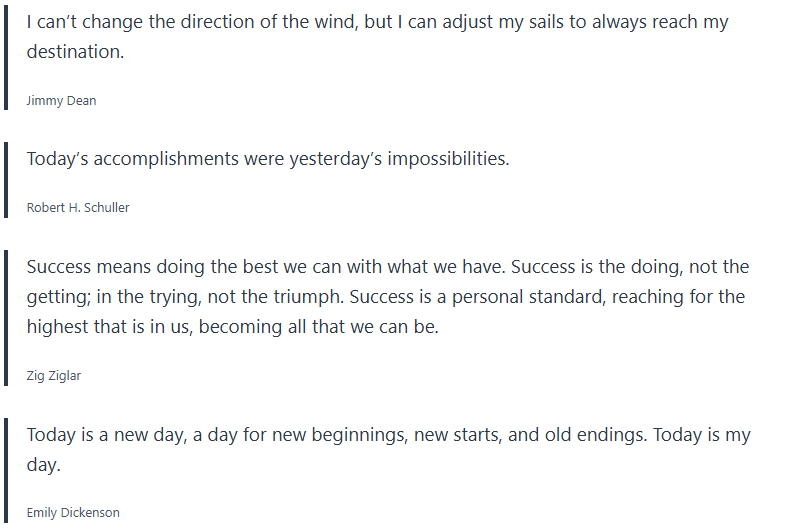Image resolution: width=805 pixels, height=529 pixels.
Task: Click the vertical bar beside the Zig Ziglar quote
Action: tap(5, 317)
